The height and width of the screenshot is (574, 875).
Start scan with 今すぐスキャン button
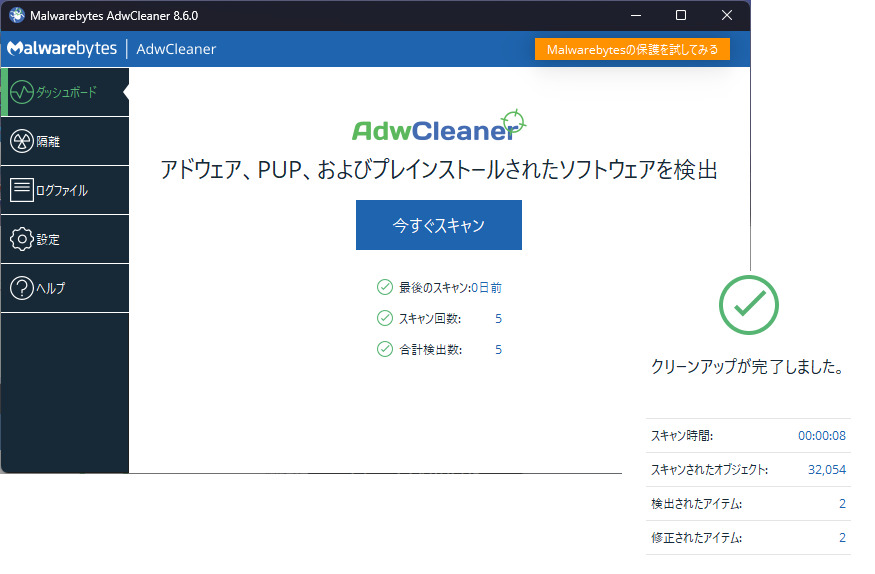[x=439, y=225]
